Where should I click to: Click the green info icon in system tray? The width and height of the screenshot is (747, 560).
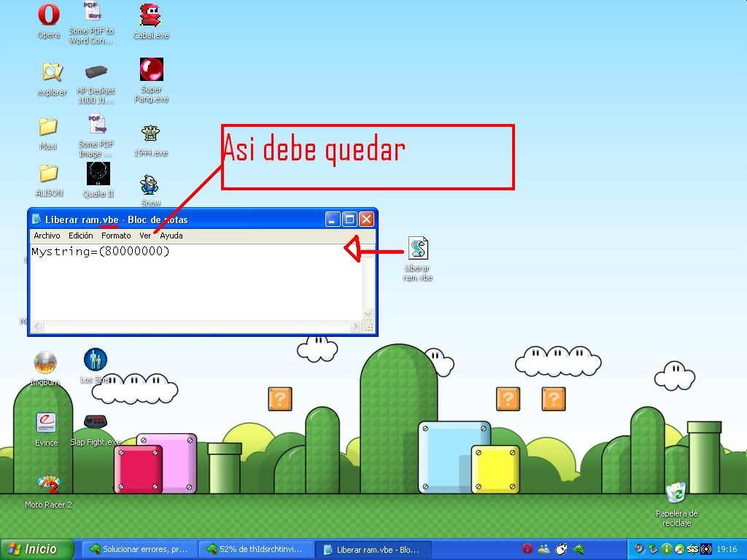pos(667,549)
